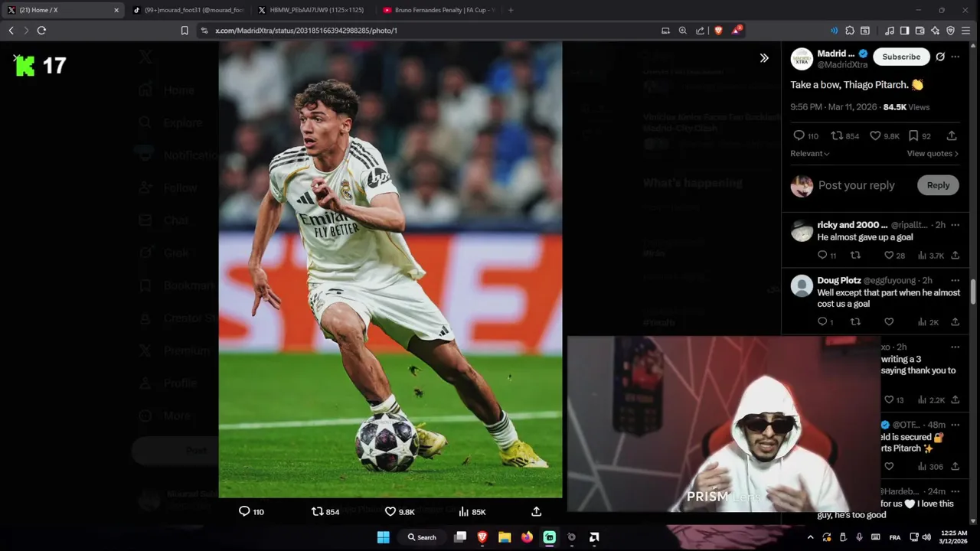Click View quotes link
This screenshot has height=551, width=980.
pyautogui.click(x=933, y=154)
